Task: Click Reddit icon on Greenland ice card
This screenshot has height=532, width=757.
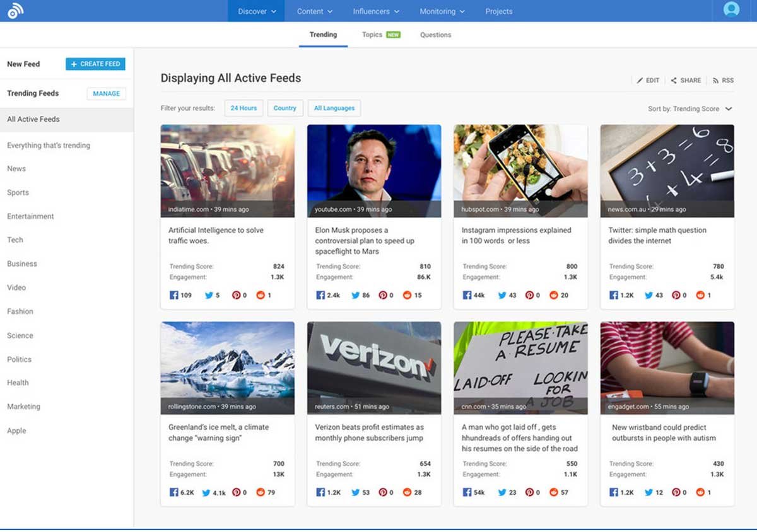Action: (x=261, y=492)
